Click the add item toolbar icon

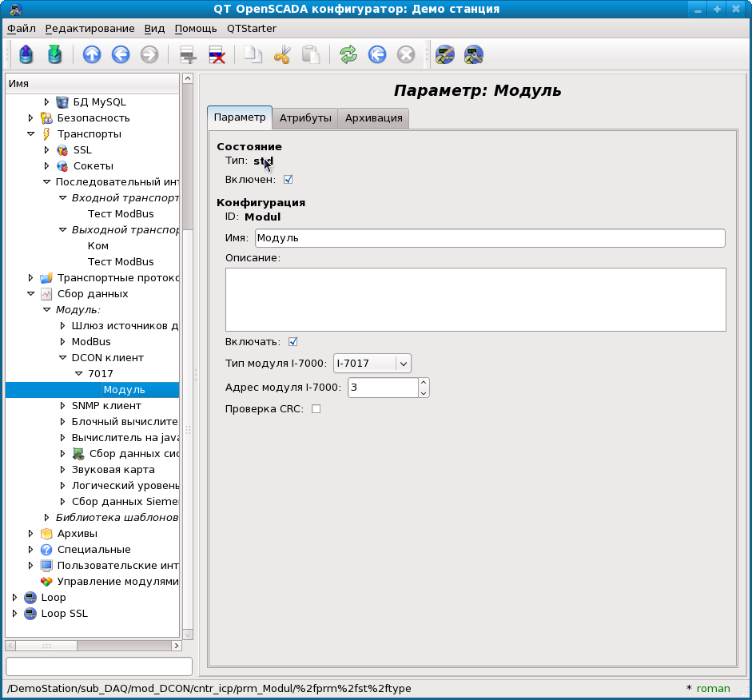pos(188,55)
